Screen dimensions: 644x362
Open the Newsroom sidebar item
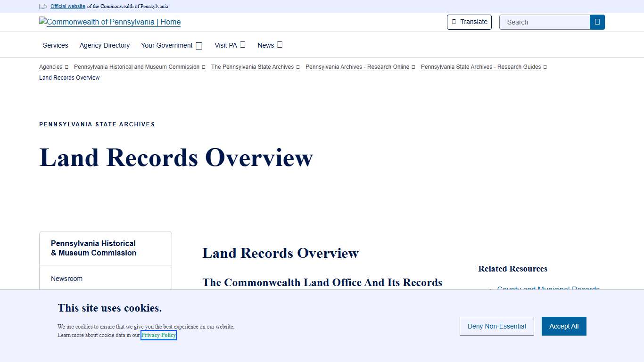pyautogui.click(x=66, y=279)
